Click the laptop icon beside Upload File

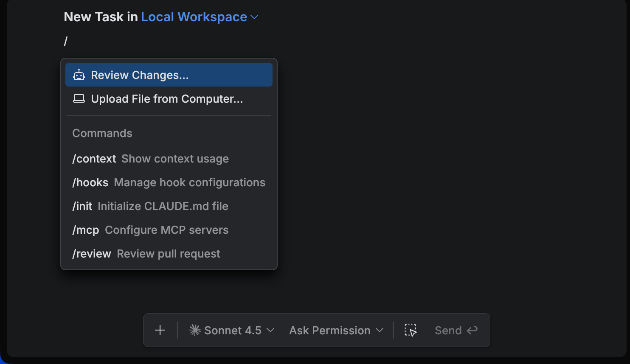79,99
